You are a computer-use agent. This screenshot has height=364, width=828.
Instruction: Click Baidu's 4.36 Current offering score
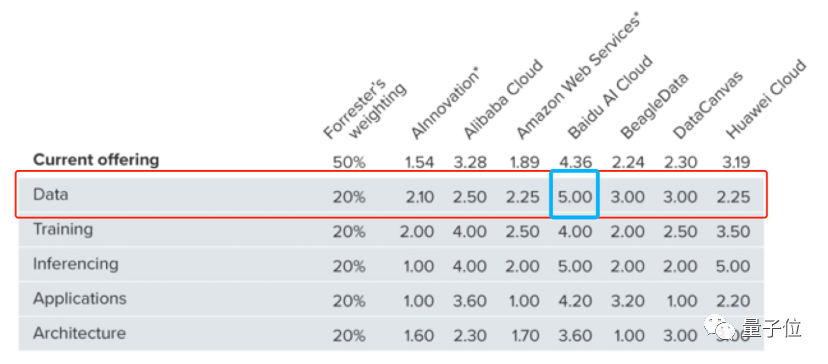click(575, 162)
